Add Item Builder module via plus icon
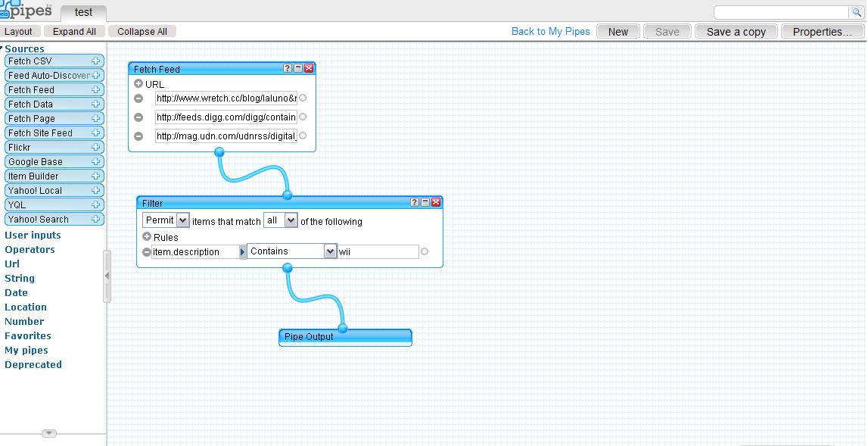Screen dimensions: 868x446 96,176
